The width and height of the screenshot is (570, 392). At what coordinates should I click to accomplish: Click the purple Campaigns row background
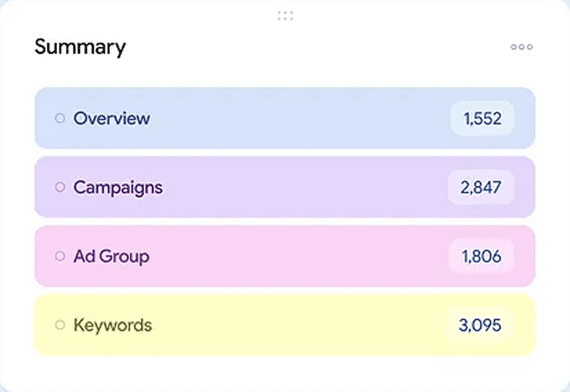[296, 187]
